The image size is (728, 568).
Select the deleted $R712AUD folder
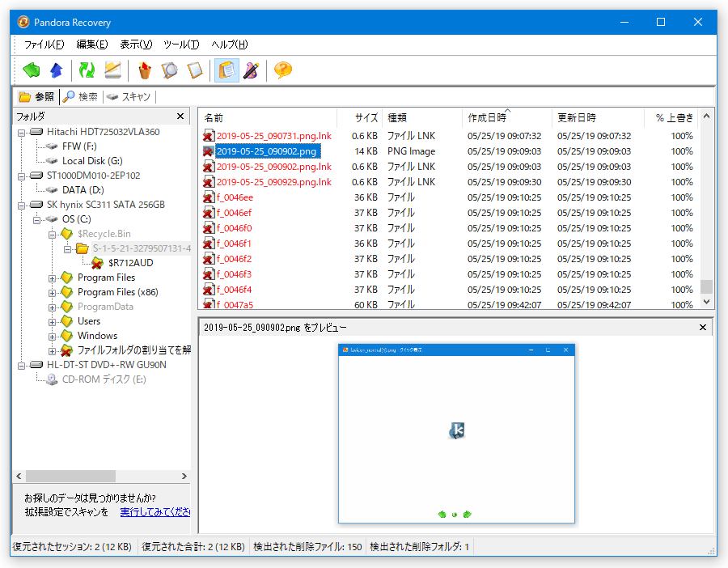130,263
